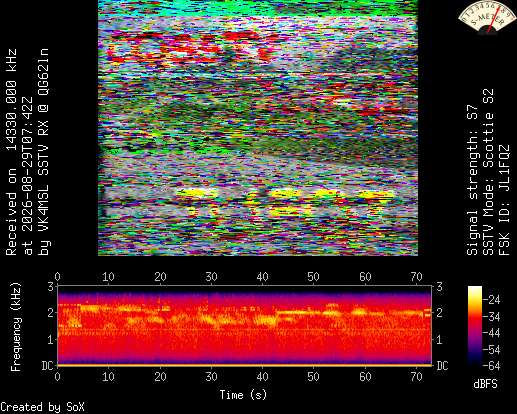Click the 'DC' label on the right frequency axis

(442, 366)
